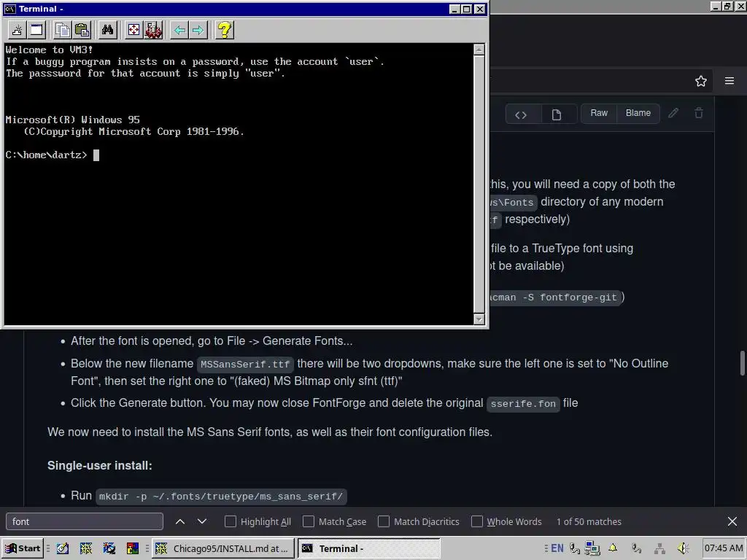
Task: Launch browser from second quick-launch icon
Action: coord(86,548)
